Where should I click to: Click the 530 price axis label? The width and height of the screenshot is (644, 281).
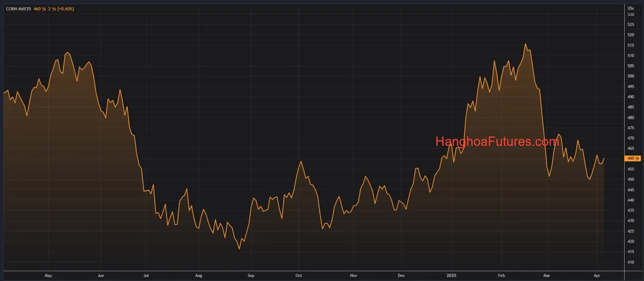(631, 14)
